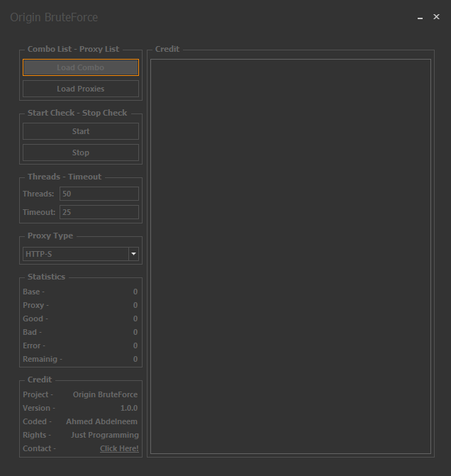Start the account check

[81, 131]
